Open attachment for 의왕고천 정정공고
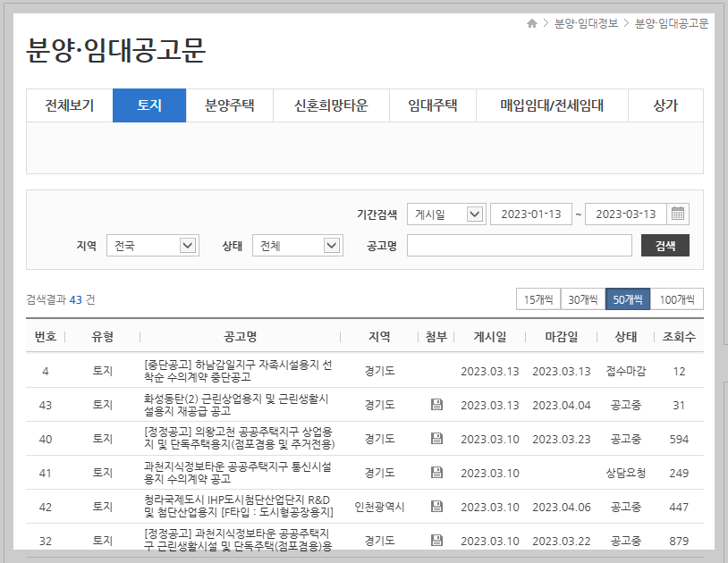The image size is (728, 563). (x=436, y=439)
